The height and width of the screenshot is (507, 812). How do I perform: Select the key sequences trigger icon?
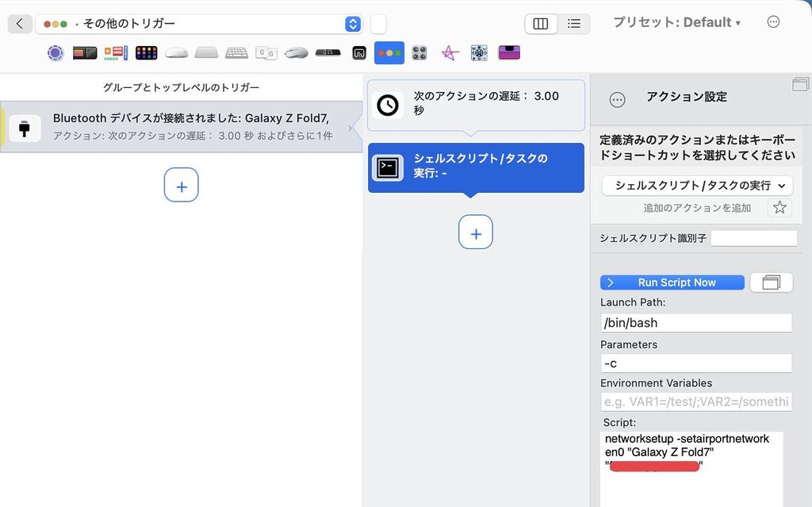tap(266, 53)
